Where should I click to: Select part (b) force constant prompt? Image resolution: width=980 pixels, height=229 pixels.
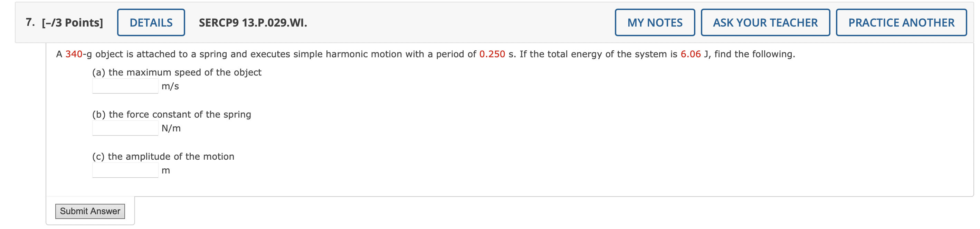coord(172,114)
